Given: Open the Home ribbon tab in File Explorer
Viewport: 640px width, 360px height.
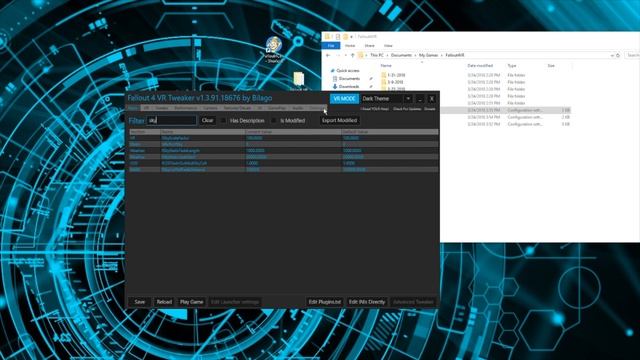Looking at the screenshot, I should pyautogui.click(x=350, y=46).
